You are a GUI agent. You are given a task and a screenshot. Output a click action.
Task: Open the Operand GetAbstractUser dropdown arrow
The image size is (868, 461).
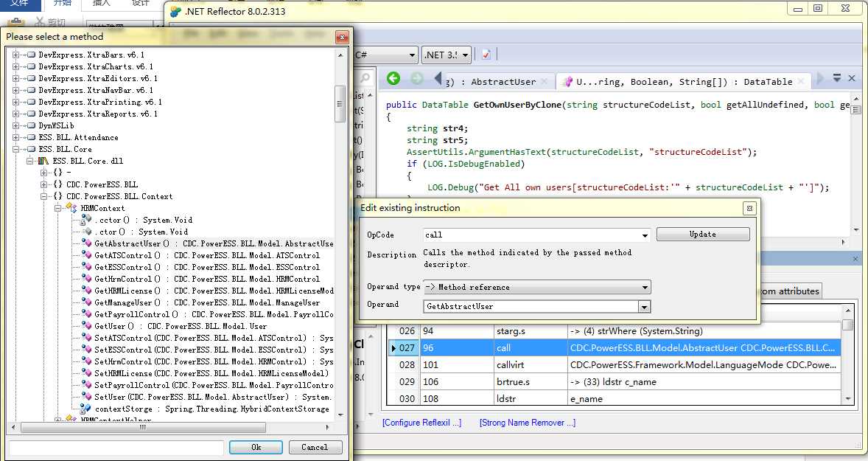(x=644, y=306)
